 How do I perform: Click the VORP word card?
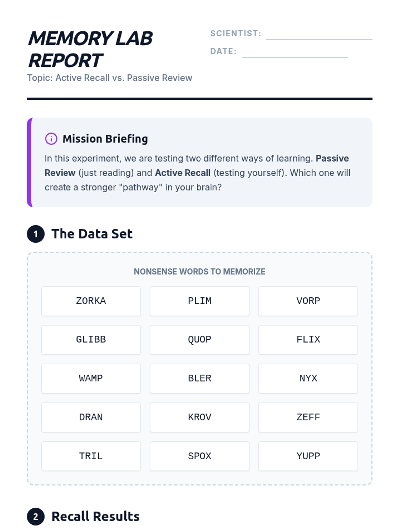(x=308, y=301)
